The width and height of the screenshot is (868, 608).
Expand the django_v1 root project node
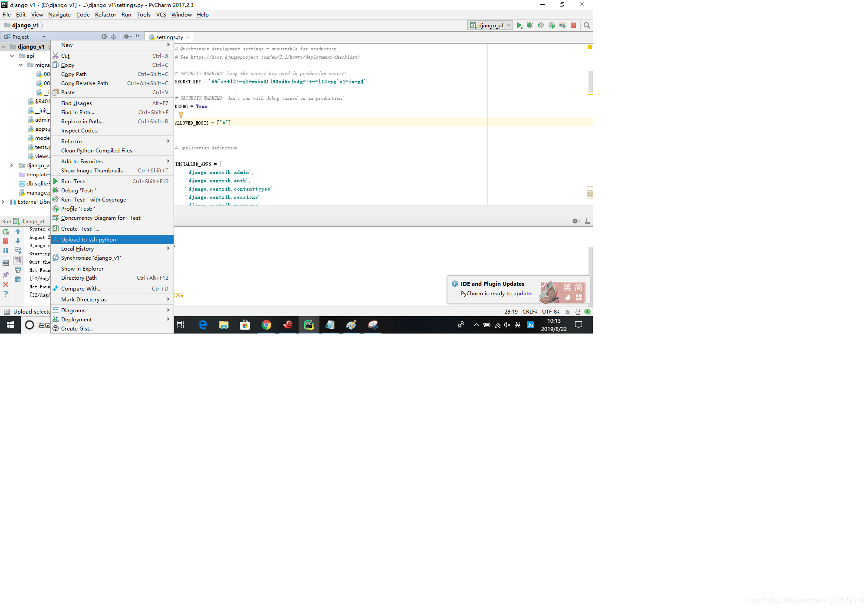[5, 46]
